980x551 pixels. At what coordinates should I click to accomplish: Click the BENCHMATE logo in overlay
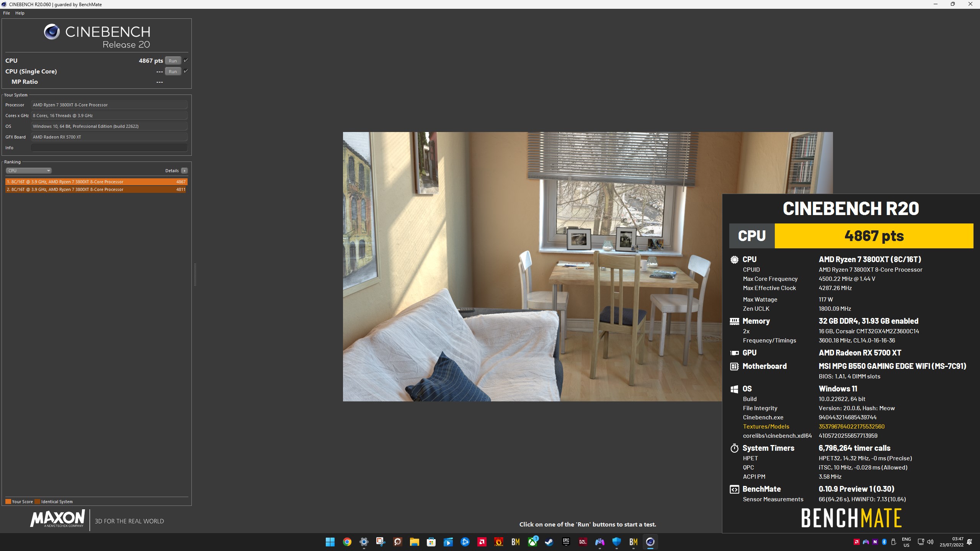pyautogui.click(x=851, y=518)
